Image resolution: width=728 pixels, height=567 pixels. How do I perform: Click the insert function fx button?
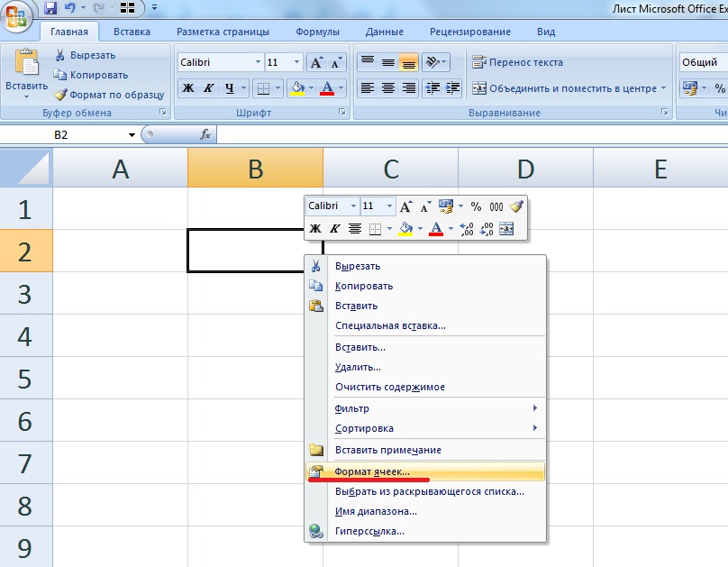[x=205, y=134]
